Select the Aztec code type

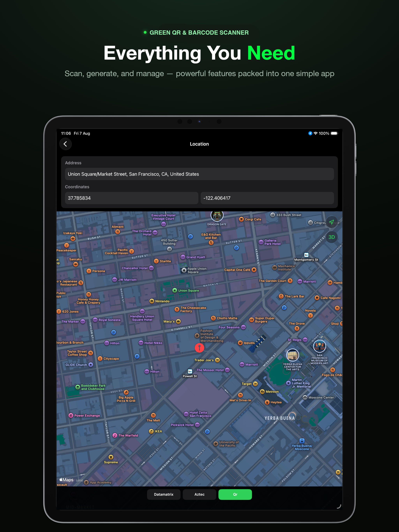(199, 494)
